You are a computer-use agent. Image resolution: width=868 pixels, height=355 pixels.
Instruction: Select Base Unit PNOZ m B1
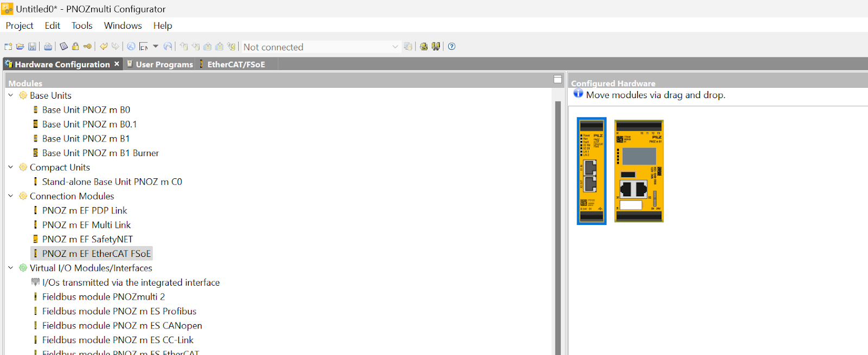[86, 138]
